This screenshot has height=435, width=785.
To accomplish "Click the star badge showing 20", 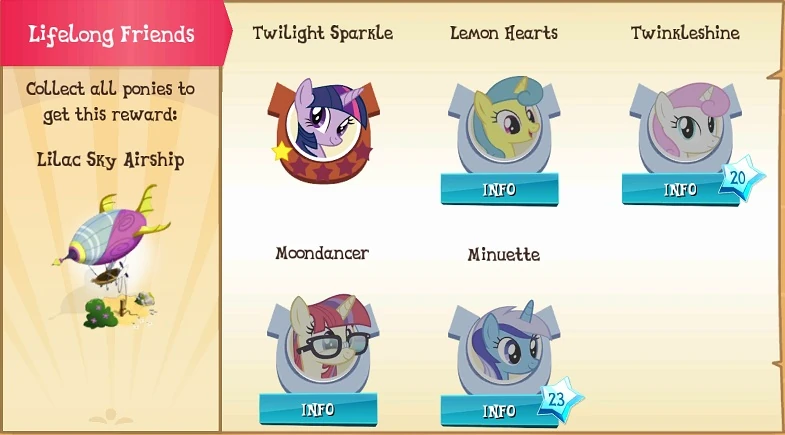I will coord(741,178).
